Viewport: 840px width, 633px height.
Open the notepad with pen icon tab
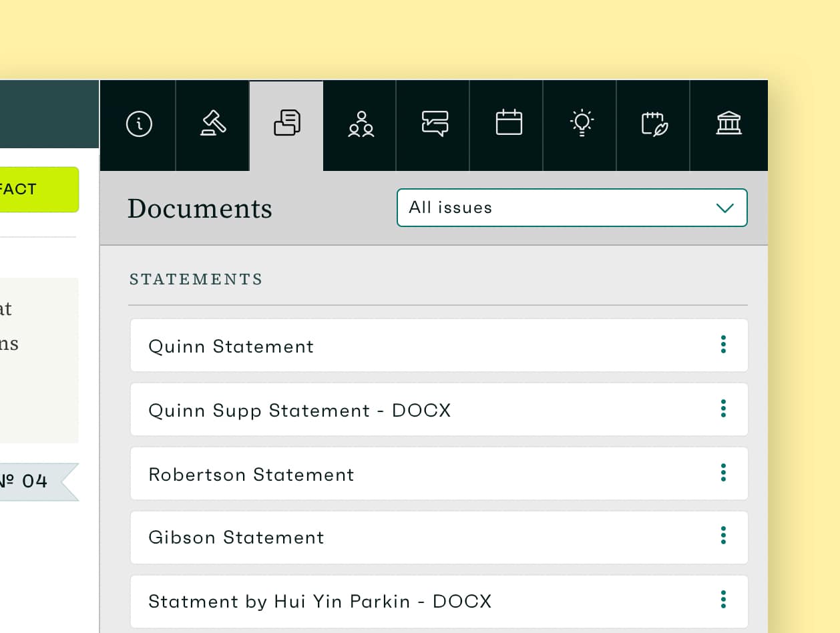point(654,124)
